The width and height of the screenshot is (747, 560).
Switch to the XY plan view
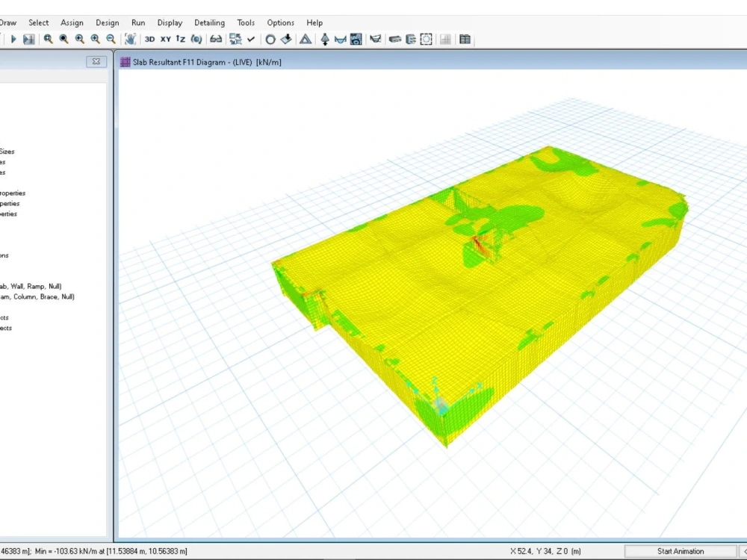165,39
